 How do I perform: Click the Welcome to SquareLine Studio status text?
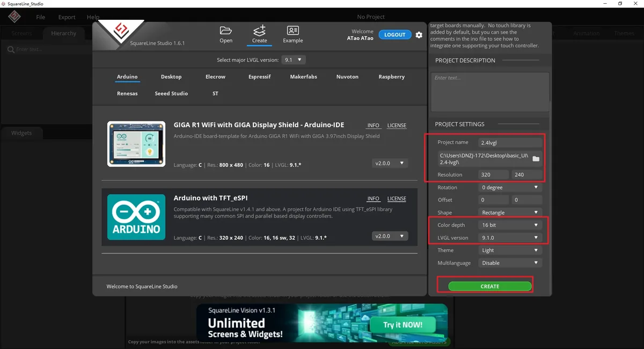(x=142, y=286)
